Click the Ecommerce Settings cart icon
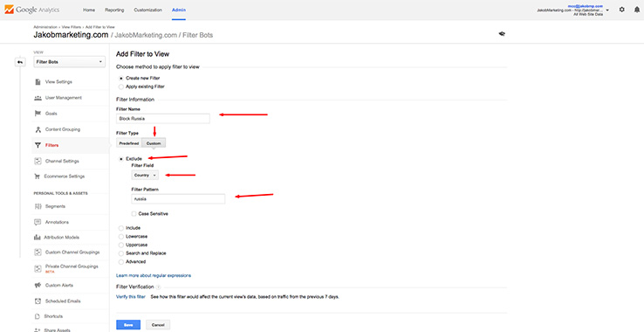 38,176
